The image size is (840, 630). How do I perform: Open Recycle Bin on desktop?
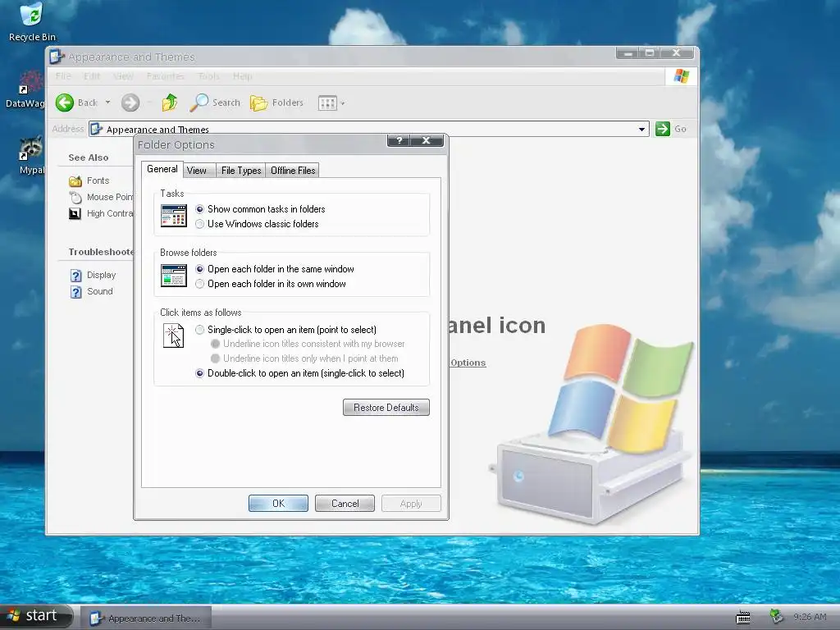pyautogui.click(x=32, y=21)
